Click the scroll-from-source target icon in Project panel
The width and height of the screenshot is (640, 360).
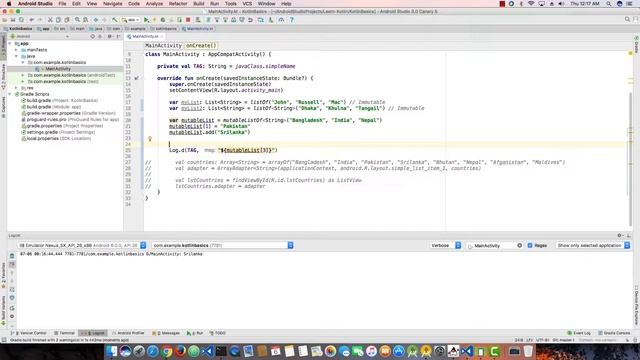93,36
